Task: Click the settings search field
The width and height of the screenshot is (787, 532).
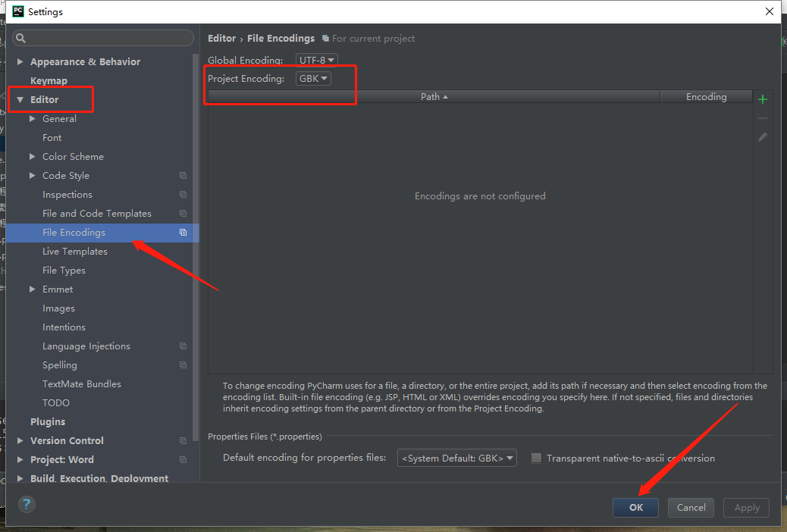Action: [x=103, y=38]
